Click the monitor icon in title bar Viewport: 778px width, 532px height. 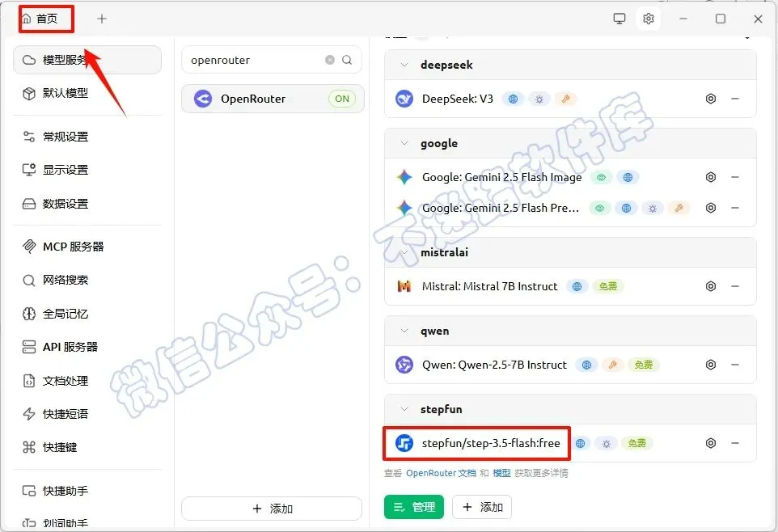click(x=619, y=19)
